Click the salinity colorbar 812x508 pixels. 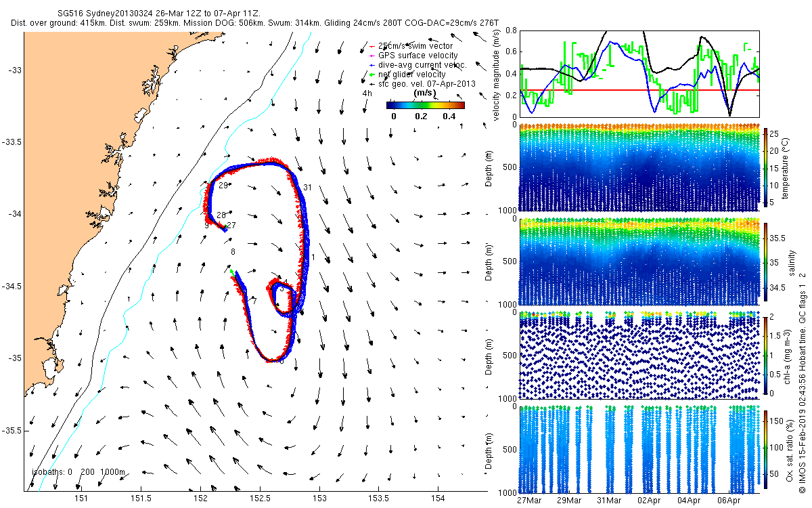tap(766, 262)
